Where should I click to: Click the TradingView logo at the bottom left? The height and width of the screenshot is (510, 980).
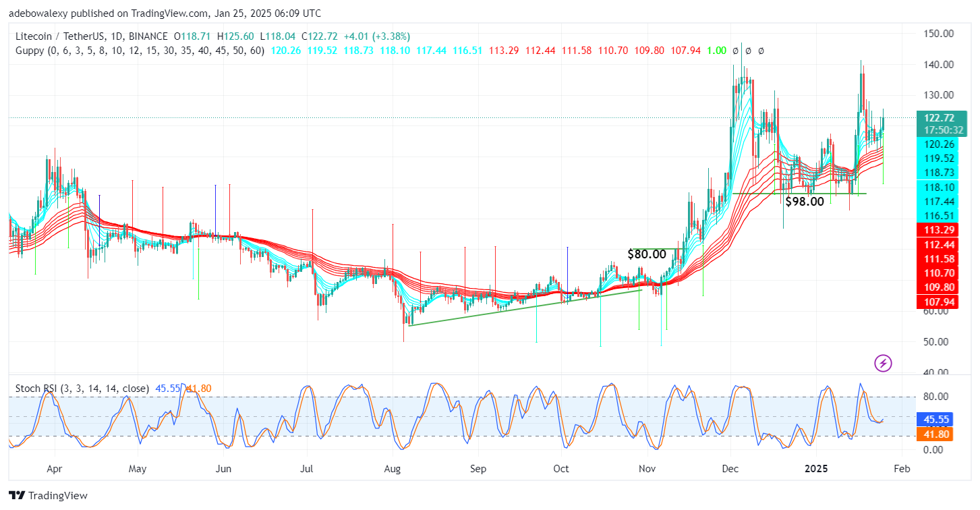[49, 496]
